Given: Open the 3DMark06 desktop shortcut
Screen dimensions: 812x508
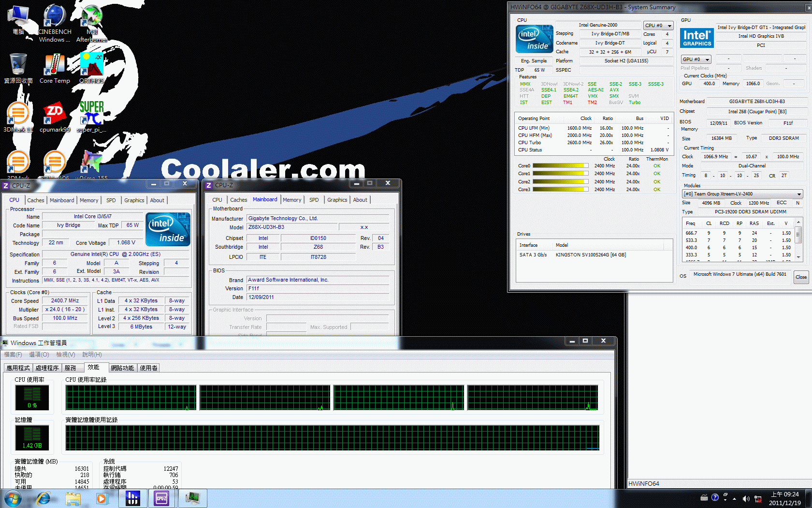Looking at the screenshot, I should 55,164.
